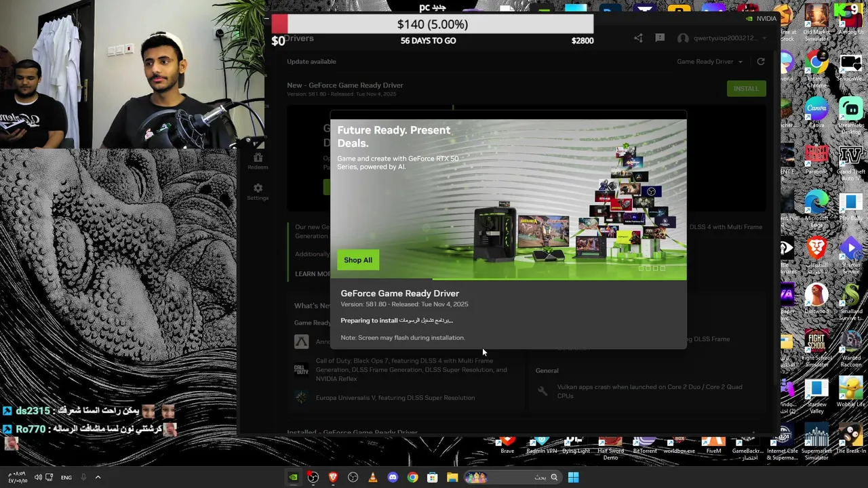
Task: Open the Stardew Valley desktop shortcut
Action: 816,395
